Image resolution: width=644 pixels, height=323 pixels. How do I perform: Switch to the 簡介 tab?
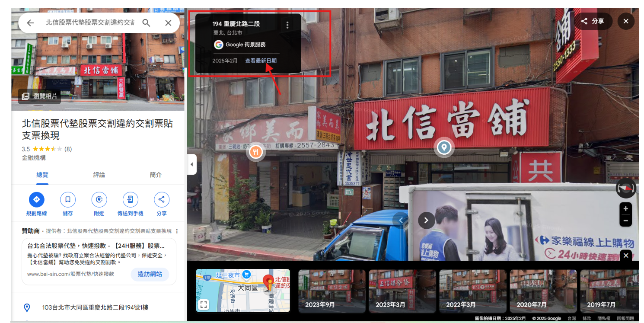156,175
